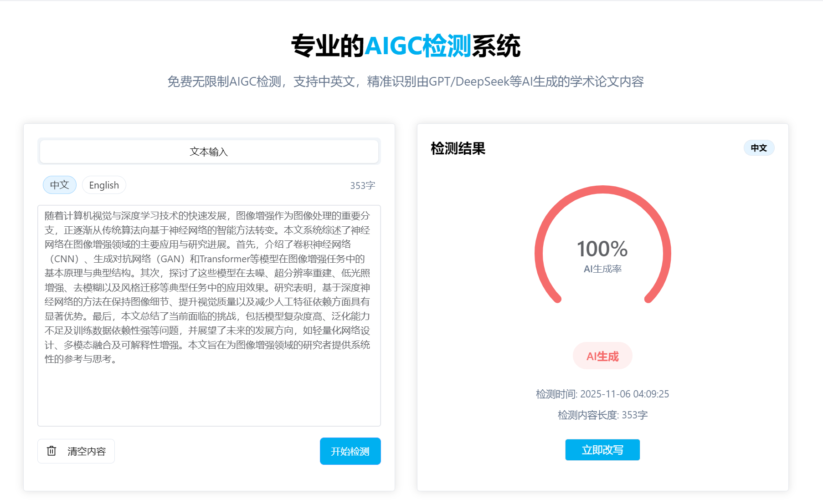Screen dimensions: 823x504
Task: Click the 353字 character counter
Action: 363,185
